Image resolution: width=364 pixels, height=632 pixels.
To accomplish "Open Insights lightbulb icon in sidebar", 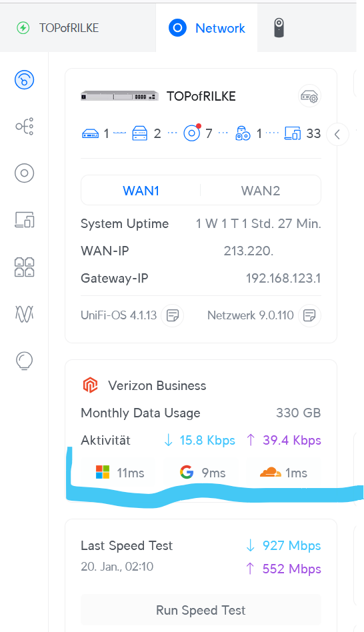I will pyautogui.click(x=24, y=361).
